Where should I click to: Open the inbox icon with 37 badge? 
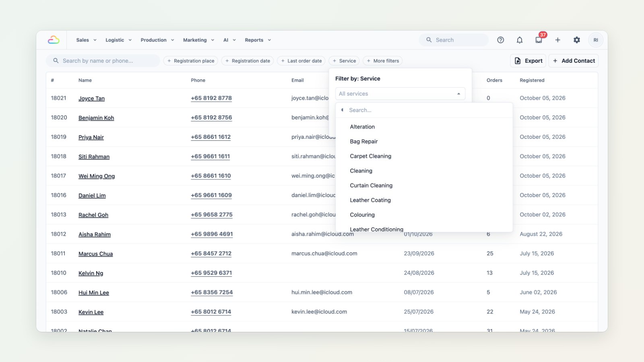click(539, 40)
